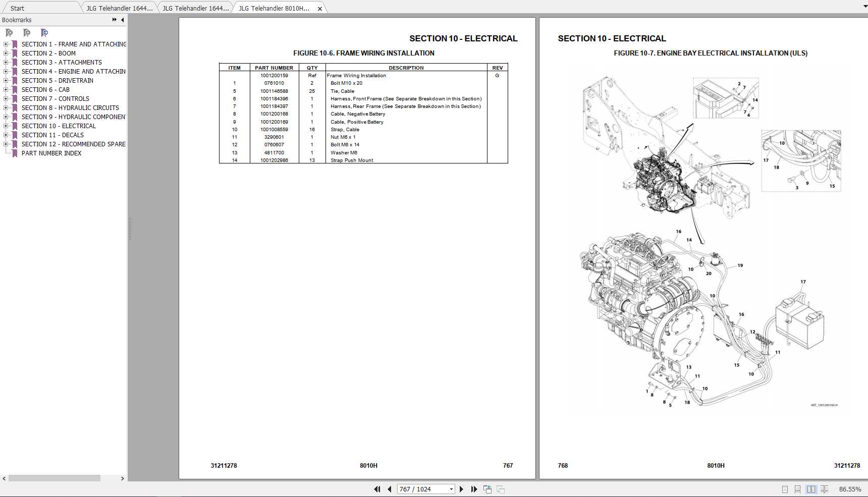Switch to single page view
The image size is (868, 497).
pyautogui.click(x=785, y=489)
